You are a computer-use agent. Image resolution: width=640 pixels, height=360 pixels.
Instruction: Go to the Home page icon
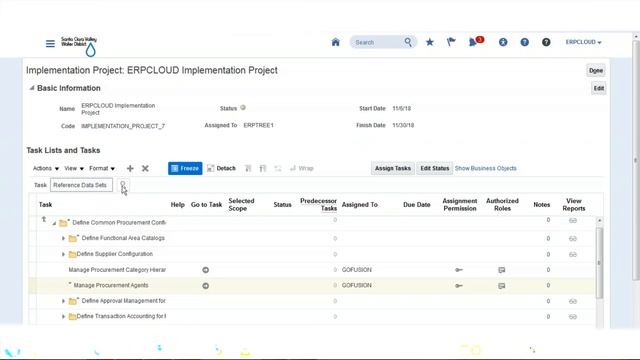coord(336,42)
